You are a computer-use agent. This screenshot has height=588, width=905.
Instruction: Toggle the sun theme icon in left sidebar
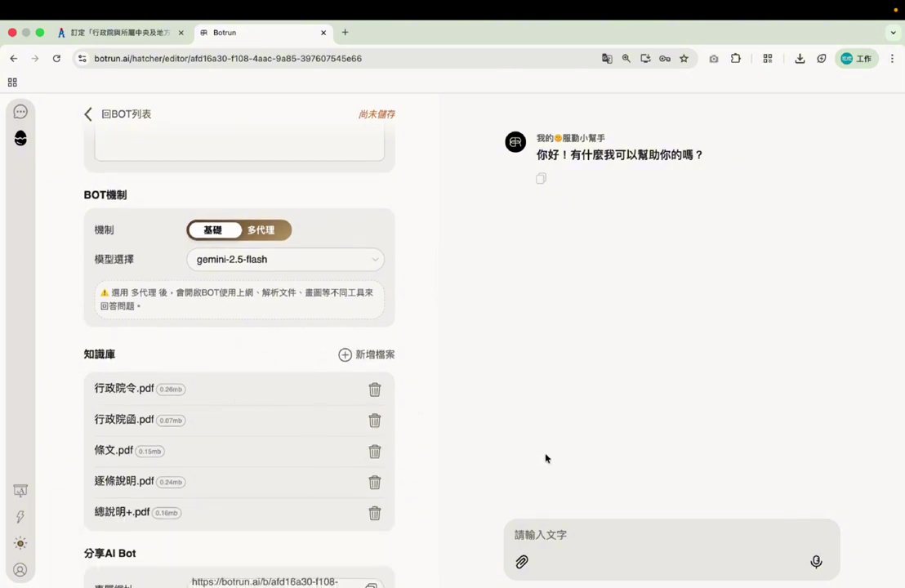(20, 543)
